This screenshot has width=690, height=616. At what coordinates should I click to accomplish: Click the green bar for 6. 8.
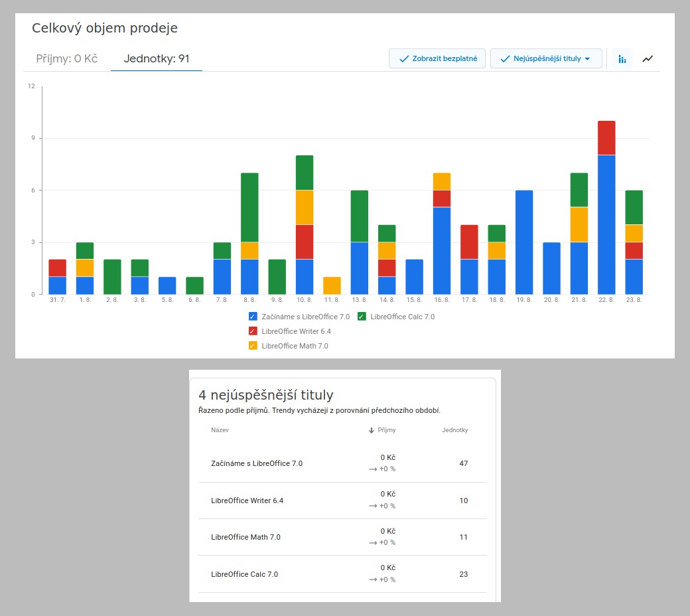194,285
